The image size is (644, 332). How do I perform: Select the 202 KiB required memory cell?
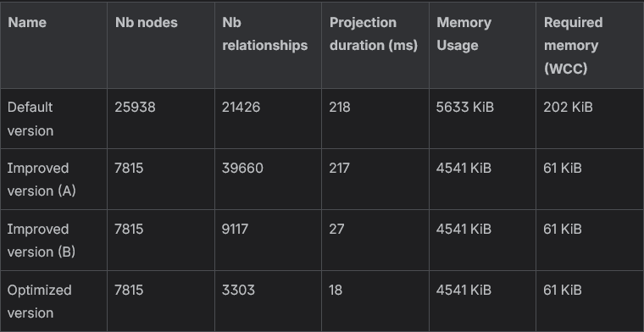pyautogui.click(x=568, y=107)
